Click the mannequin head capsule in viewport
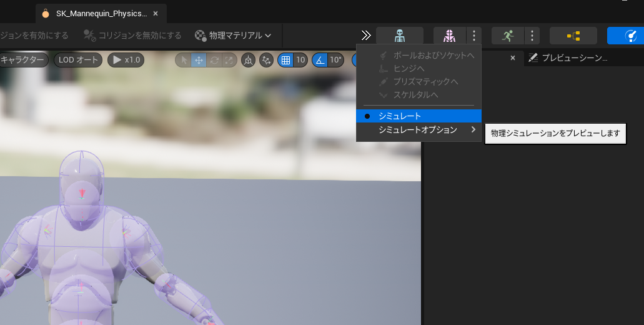 tap(81, 177)
